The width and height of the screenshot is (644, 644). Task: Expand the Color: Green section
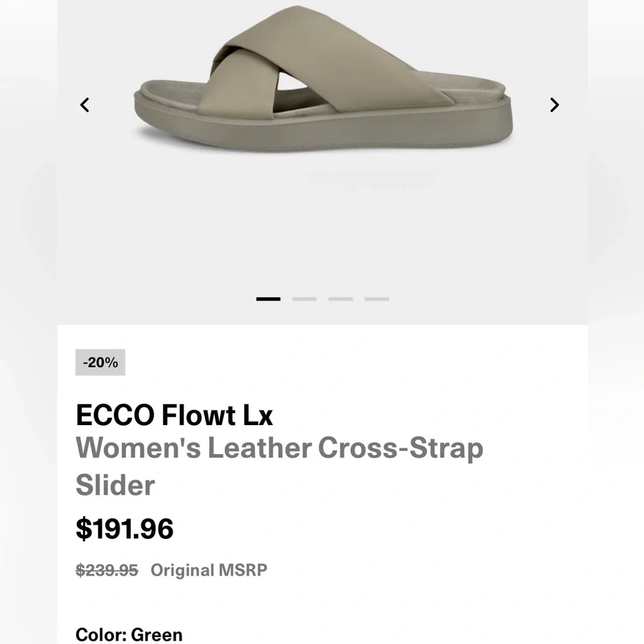128,635
